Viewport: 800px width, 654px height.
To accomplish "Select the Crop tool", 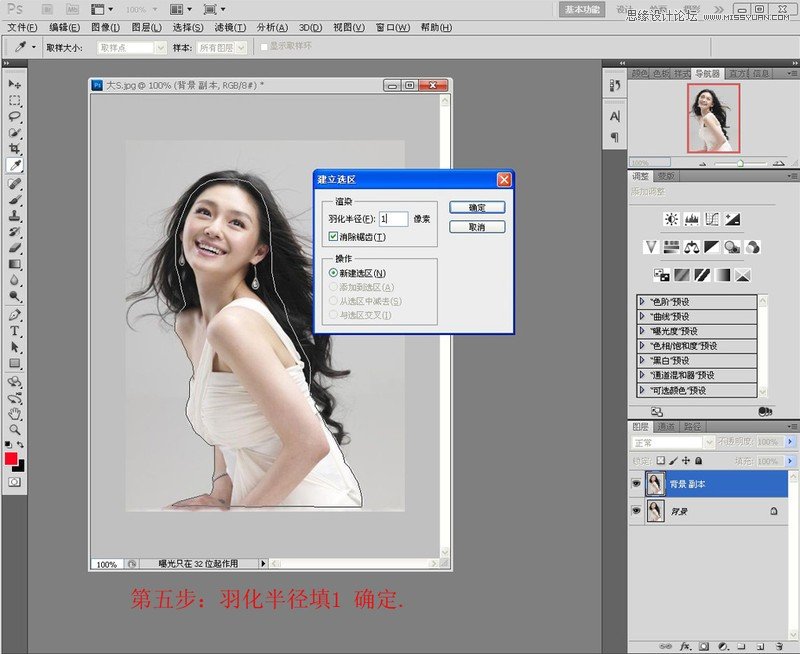I will point(15,148).
